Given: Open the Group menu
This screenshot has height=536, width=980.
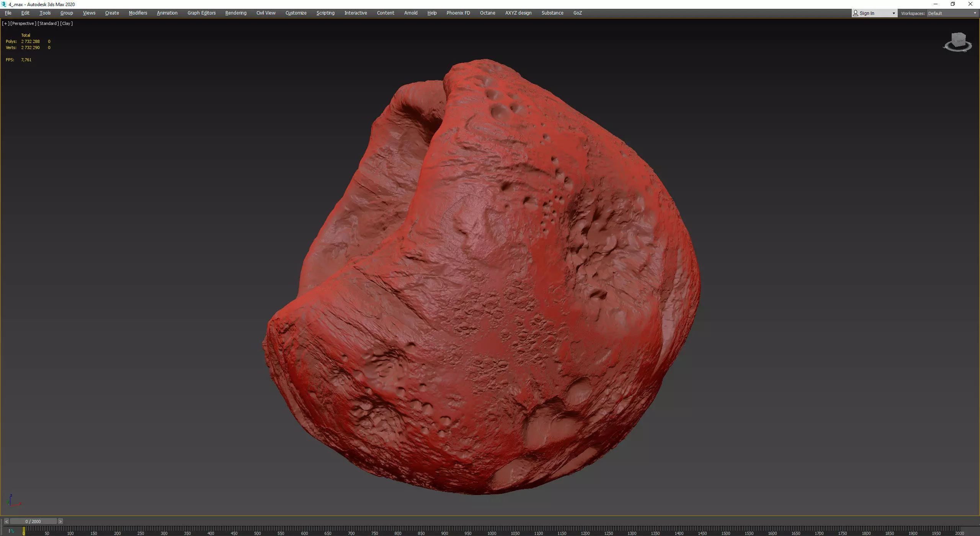Looking at the screenshot, I should pos(67,13).
